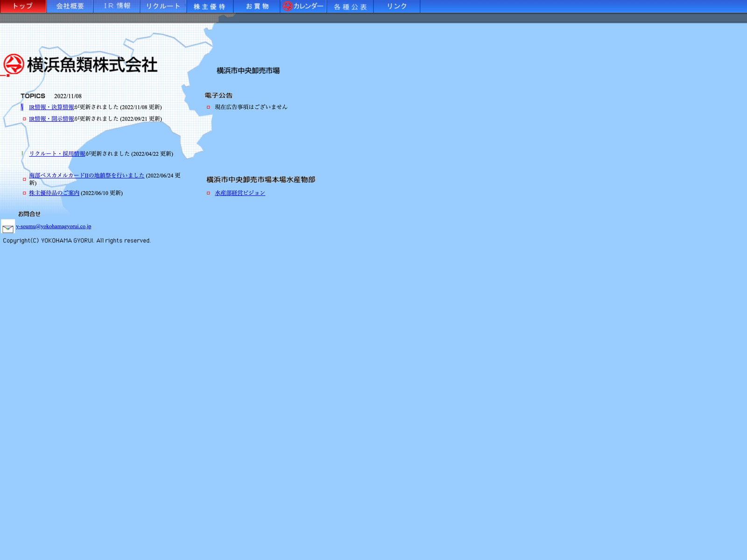The width and height of the screenshot is (747, 560).
Task: Navigate to 株主優待 menu item
Action: click(210, 7)
